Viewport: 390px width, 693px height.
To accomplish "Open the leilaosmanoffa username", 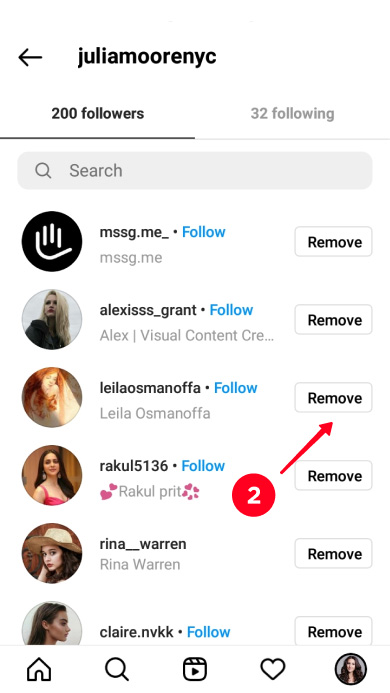I will pos(150,388).
